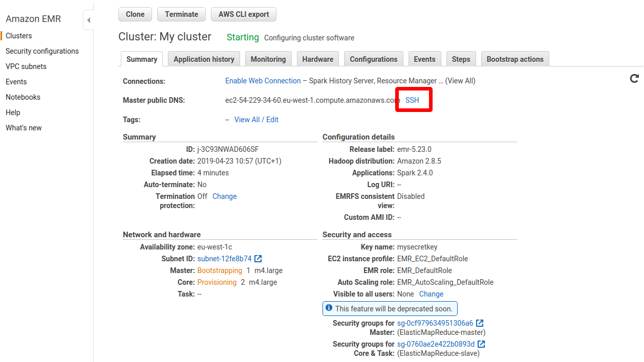This screenshot has width=644, height=362.
Task: Refresh the cluster details icon
Action: click(x=634, y=78)
